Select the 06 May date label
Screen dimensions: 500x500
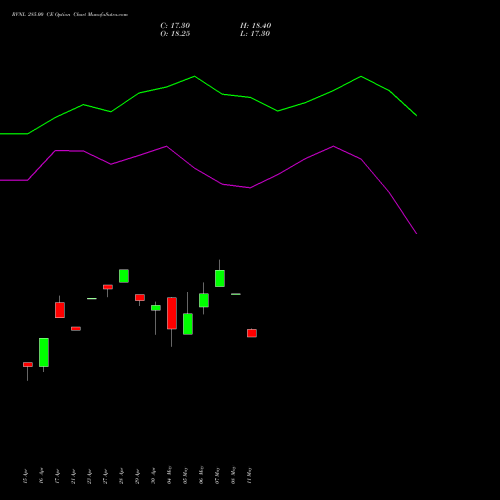[x=202, y=475]
